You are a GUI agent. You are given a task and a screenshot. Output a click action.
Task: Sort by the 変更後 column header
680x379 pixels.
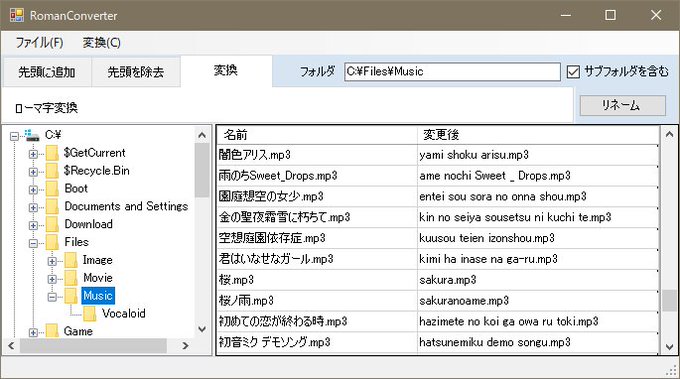[x=537, y=135]
